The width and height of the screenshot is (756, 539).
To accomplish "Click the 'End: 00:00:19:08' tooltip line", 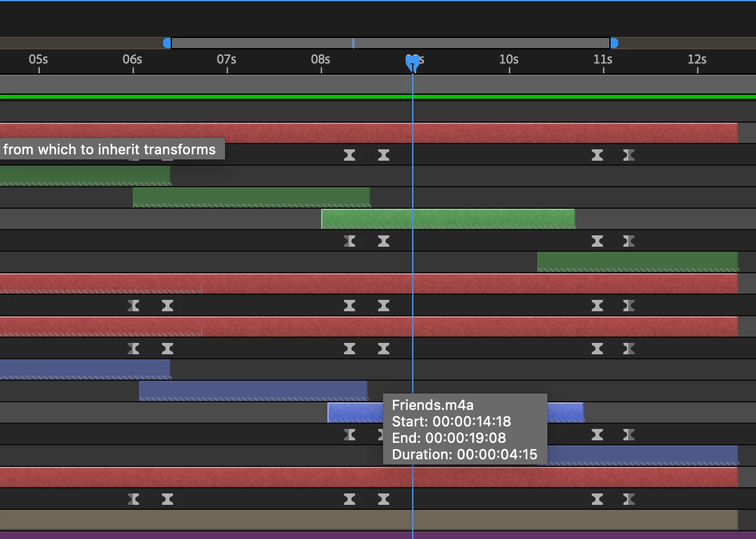I will click(x=449, y=438).
